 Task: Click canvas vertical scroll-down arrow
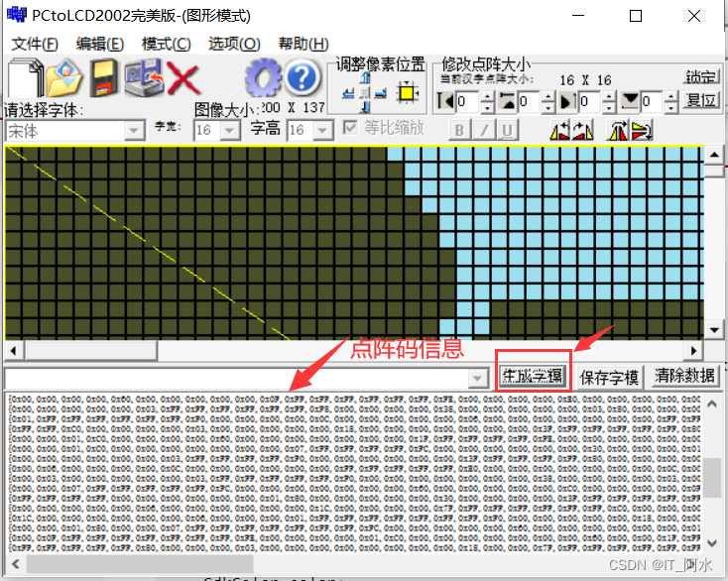pyautogui.click(x=714, y=330)
